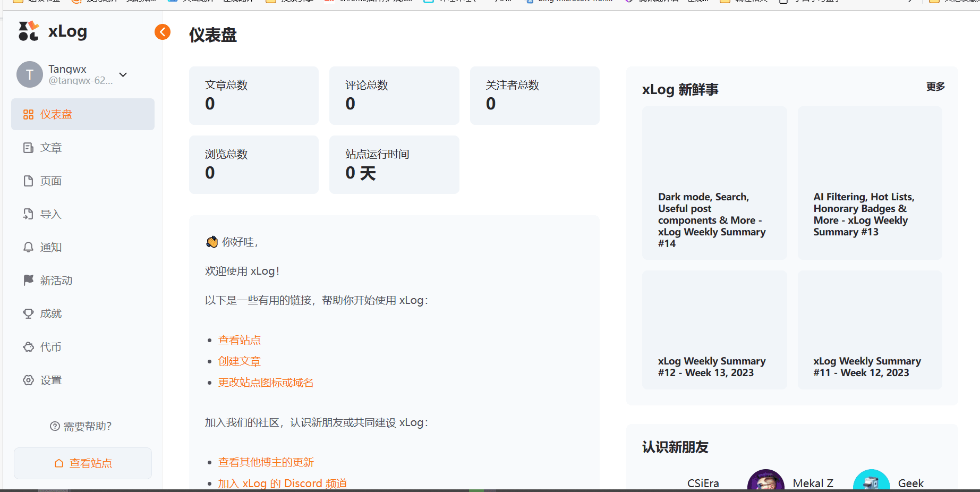980x492 pixels.
Task: Open the 查看其他博主的更新 link
Action: (x=266, y=462)
